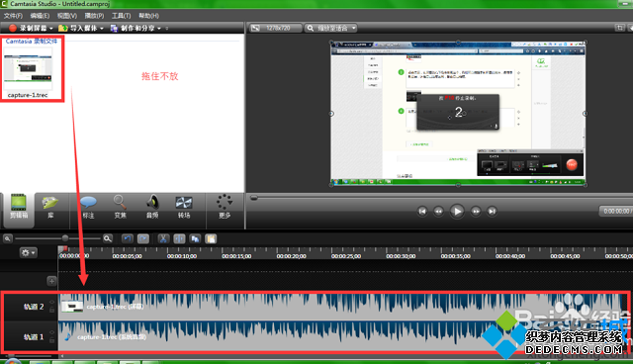This screenshot has height=364, width=633.
Task: Open the Clip Bin tab
Action: click(19, 206)
